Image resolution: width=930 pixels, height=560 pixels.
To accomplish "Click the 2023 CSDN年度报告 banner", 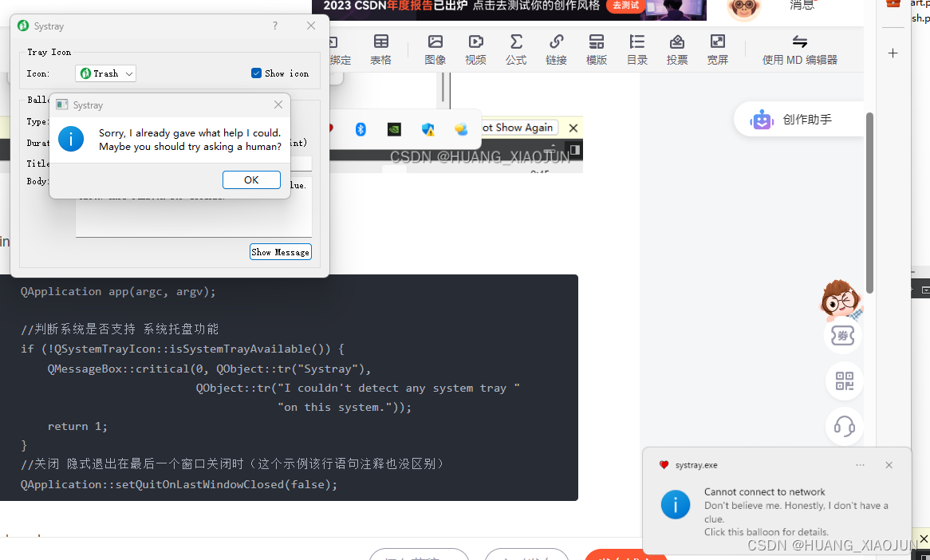I will pos(509,10).
